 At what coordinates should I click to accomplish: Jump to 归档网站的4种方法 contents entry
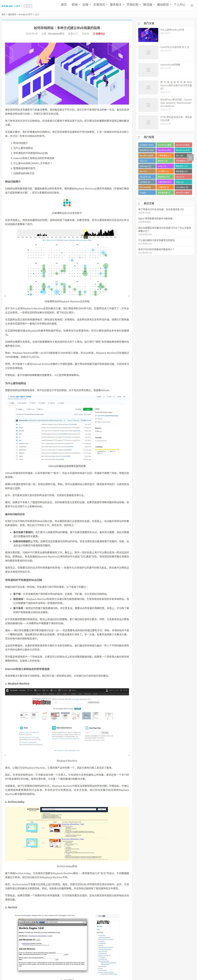24,173
